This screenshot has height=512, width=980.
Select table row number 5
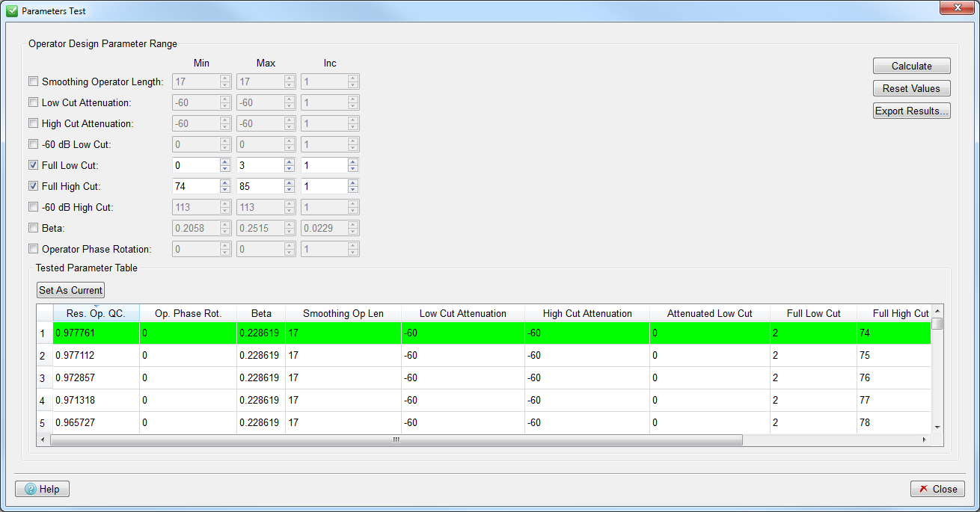45,423
